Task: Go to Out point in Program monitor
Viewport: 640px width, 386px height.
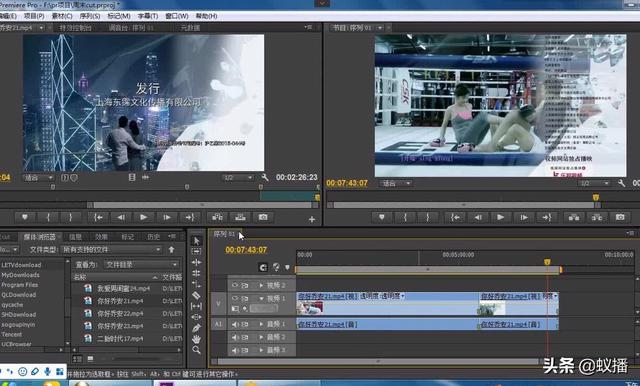Action: pos(547,217)
